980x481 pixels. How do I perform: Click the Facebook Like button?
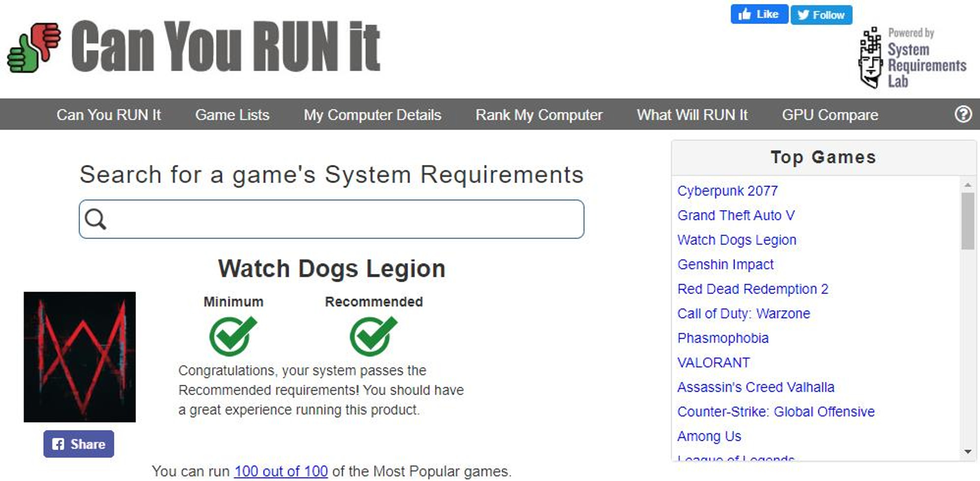(759, 14)
